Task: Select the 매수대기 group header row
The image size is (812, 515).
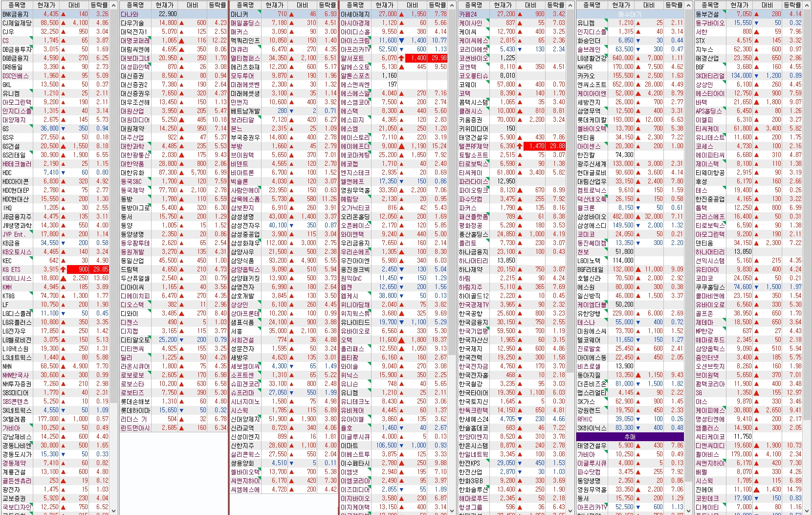Action: point(630,14)
